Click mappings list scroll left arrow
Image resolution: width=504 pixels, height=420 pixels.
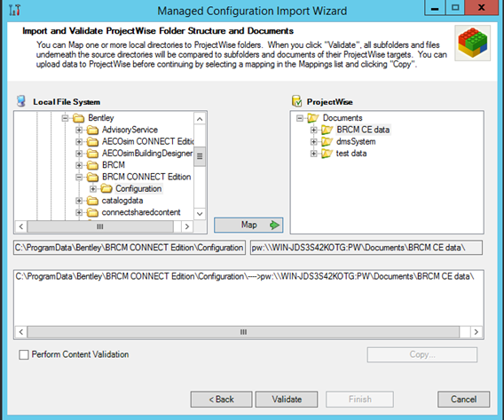[21, 332]
